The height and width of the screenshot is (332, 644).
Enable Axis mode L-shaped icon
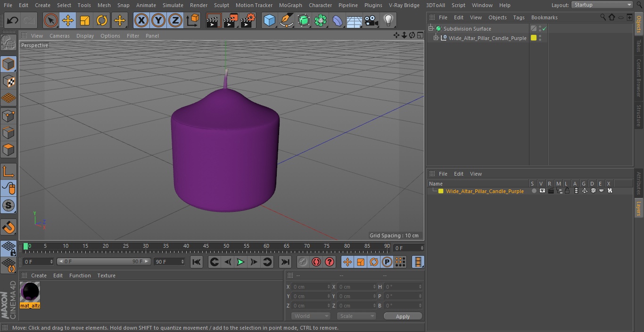(x=8, y=171)
